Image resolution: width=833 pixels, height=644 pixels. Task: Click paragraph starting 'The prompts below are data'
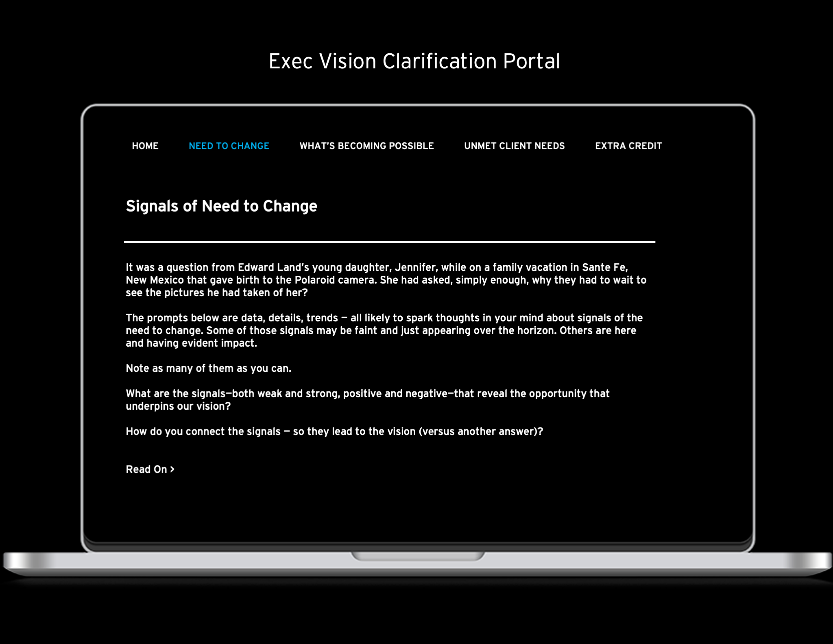[384, 330]
